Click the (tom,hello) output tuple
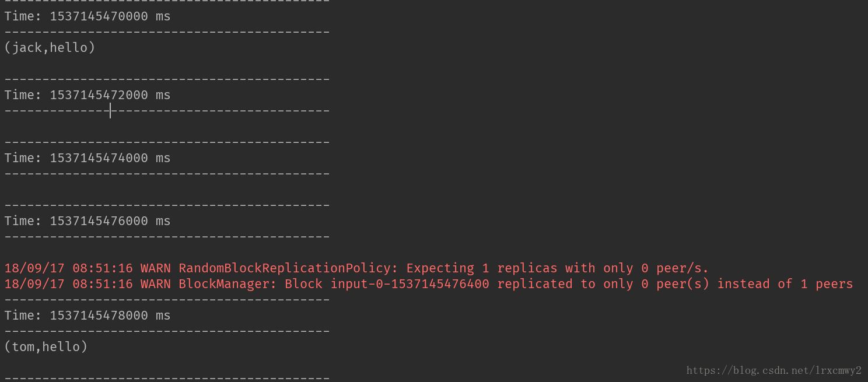 (x=46, y=347)
